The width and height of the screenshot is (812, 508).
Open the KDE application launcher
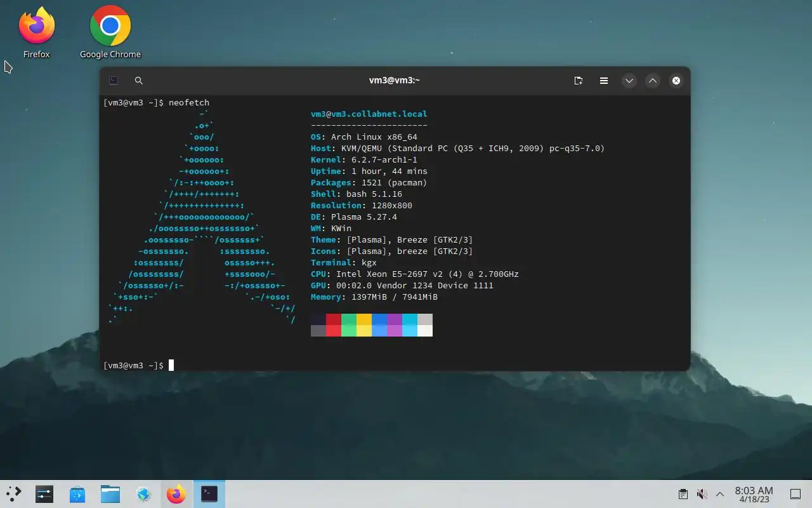pos(14,494)
